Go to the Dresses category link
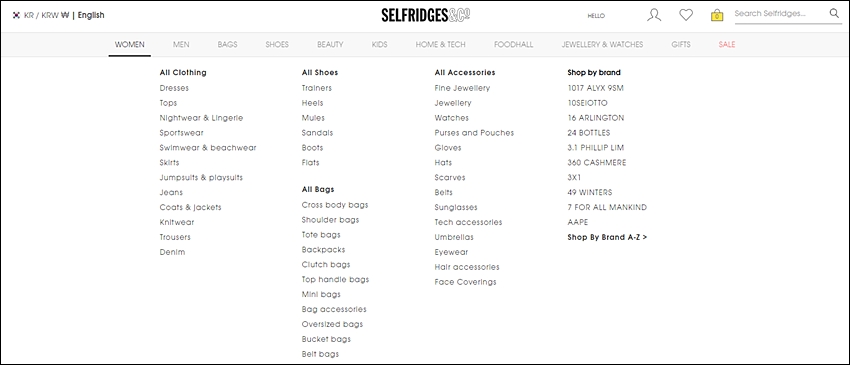This screenshot has width=850, height=365. coord(174,88)
